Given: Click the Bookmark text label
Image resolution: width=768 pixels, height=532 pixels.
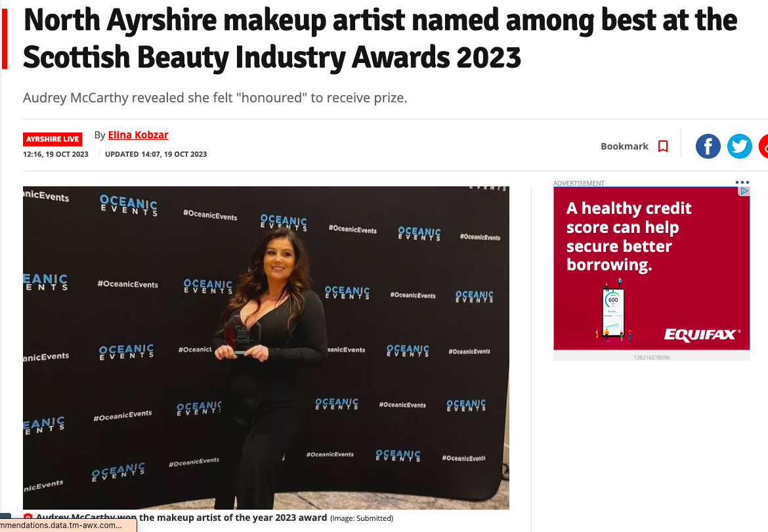Looking at the screenshot, I should [624, 146].
